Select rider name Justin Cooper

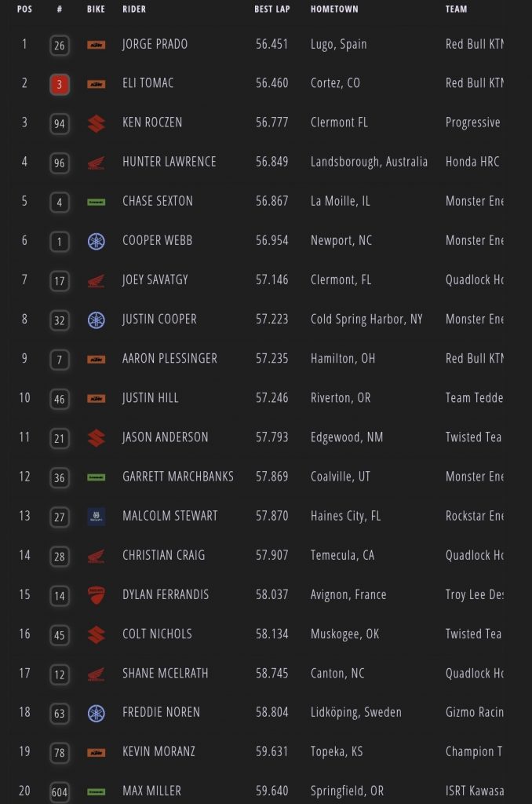[x=159, y=319]
